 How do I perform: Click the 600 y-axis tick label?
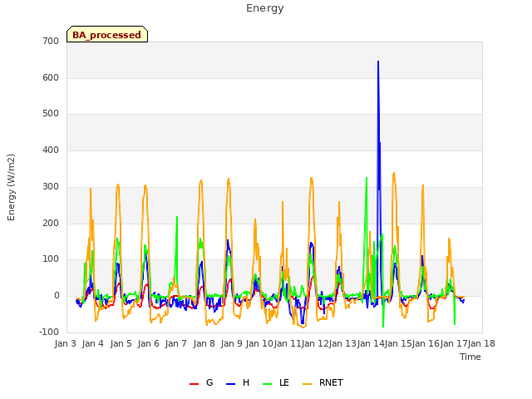click(51, 77)
